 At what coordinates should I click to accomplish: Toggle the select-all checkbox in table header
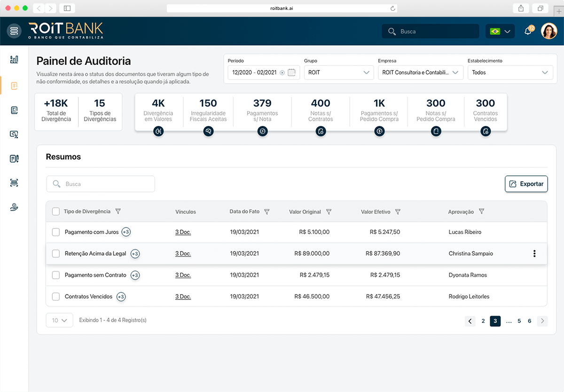pos(56,212)
